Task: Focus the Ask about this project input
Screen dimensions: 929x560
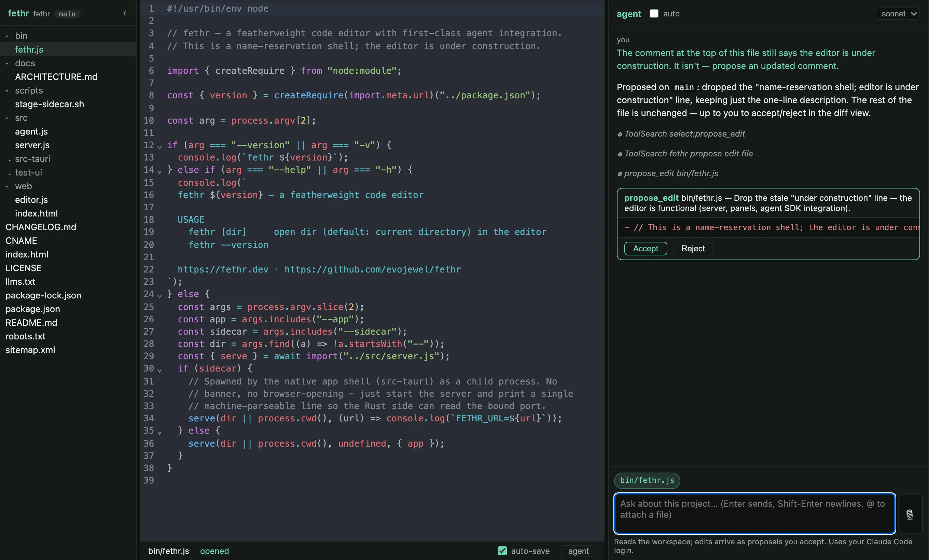Action: click(754, 513)
